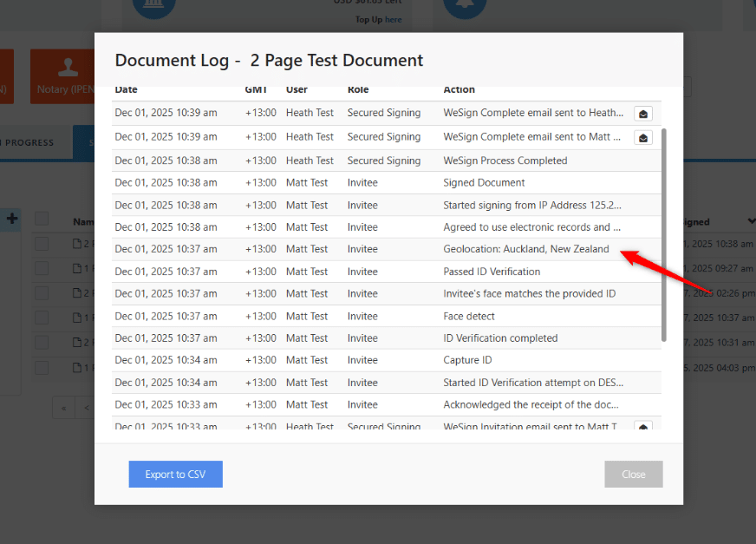The image size is (756, 544).
Task: Click the document log vertical scrollbar
Action: [664, 234]
